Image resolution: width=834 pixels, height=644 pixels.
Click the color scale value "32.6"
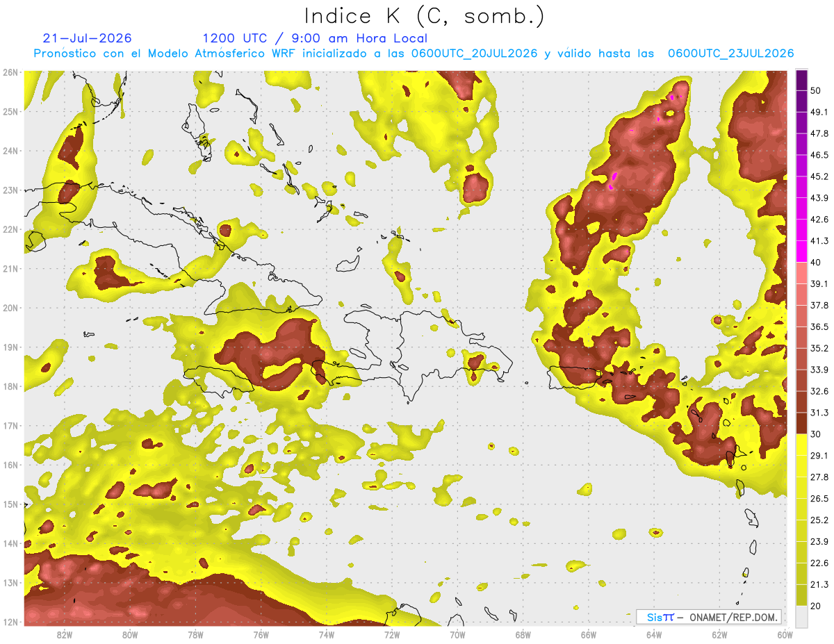point(819,391)
